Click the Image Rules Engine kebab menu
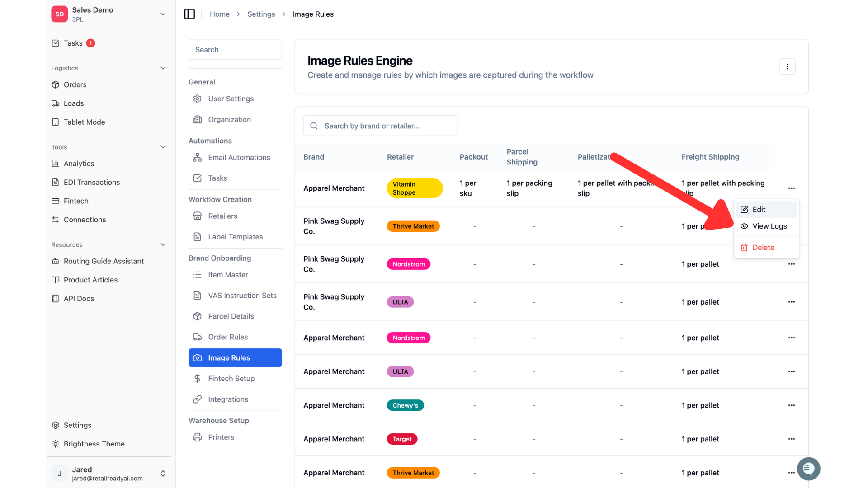 click(x=787, y=66)
